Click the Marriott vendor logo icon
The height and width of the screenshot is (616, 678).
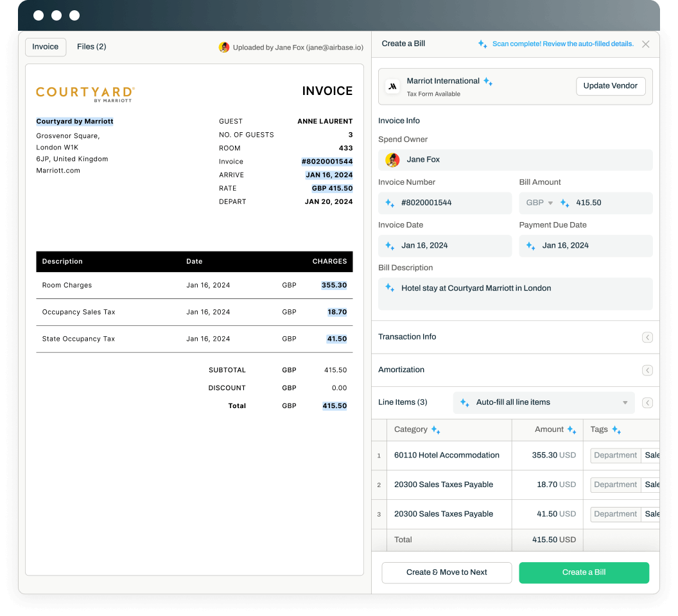(x=392, y=87)
